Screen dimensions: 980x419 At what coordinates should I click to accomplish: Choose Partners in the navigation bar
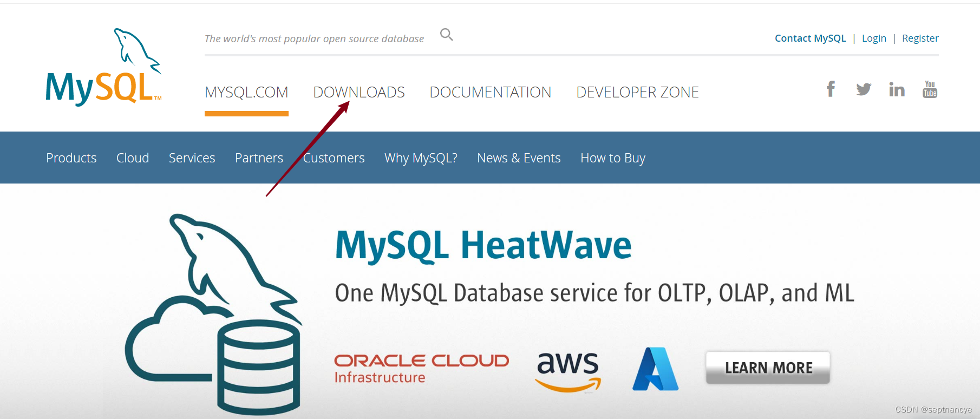[259, 158]
